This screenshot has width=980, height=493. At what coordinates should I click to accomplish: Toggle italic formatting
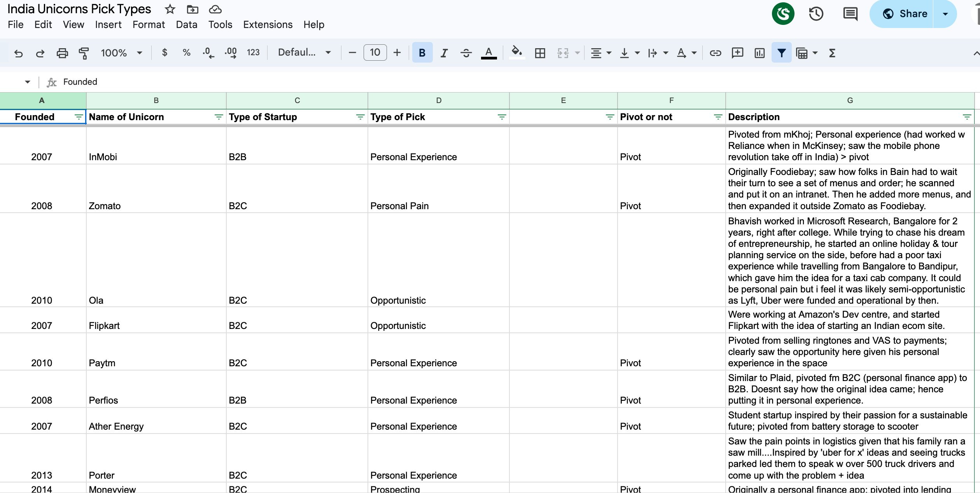[x=444, y=53]
